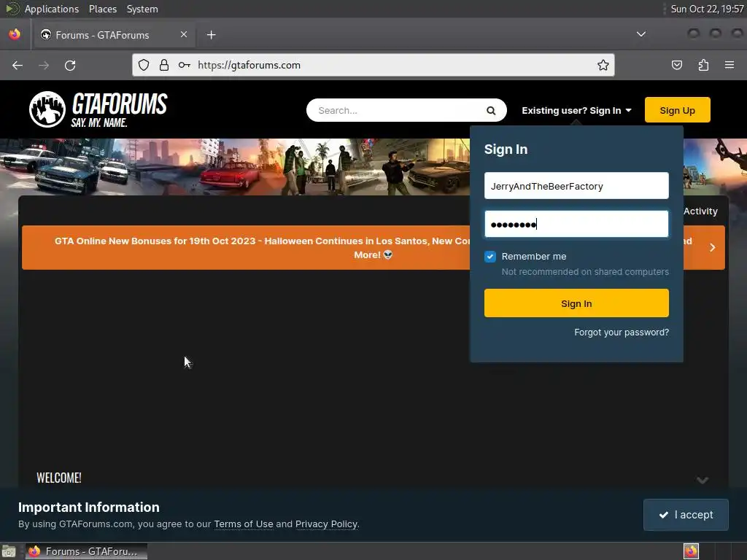Open Forgot your password? link
The image size is (747, 560).
click(622, 332)
